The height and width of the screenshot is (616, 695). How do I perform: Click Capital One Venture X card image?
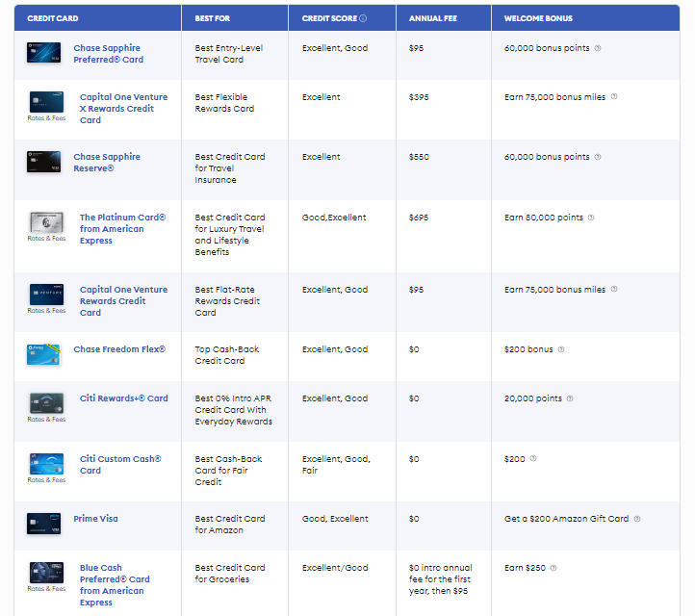pos(46,102)
